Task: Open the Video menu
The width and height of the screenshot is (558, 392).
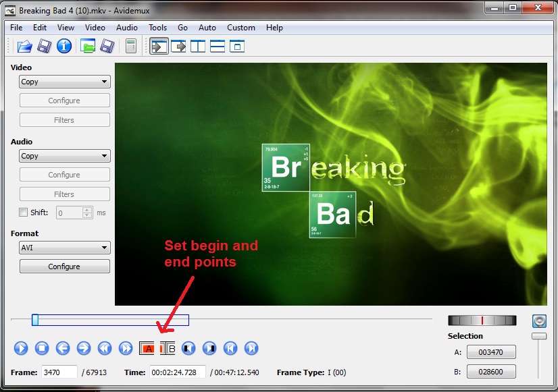Action: 95,28
